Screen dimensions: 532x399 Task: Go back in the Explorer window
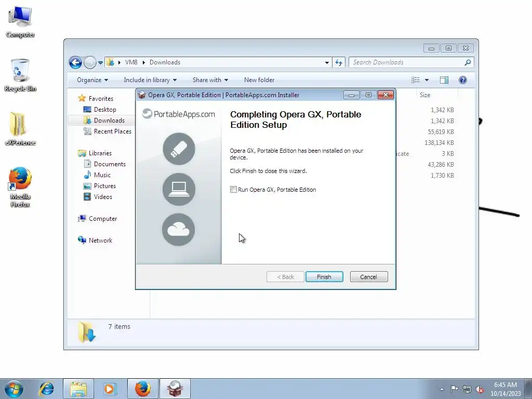(x=75, y=62)
